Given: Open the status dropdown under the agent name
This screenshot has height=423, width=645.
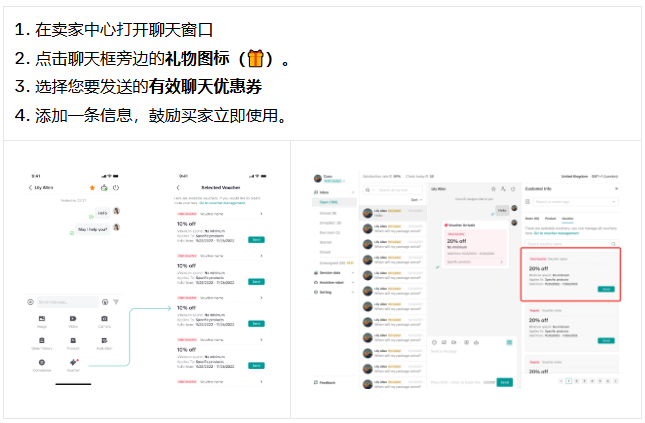Looking at the screenshot, I should click(x=334, y=181).
